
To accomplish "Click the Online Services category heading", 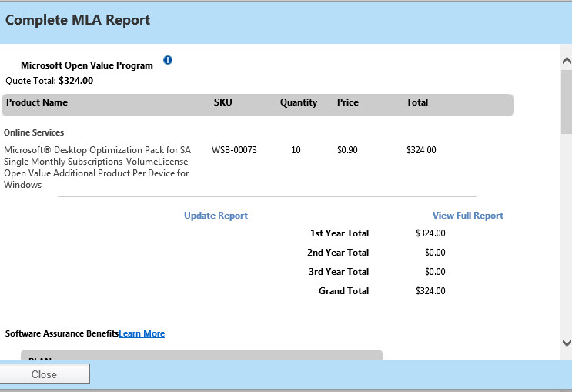I will click(34, 132).
